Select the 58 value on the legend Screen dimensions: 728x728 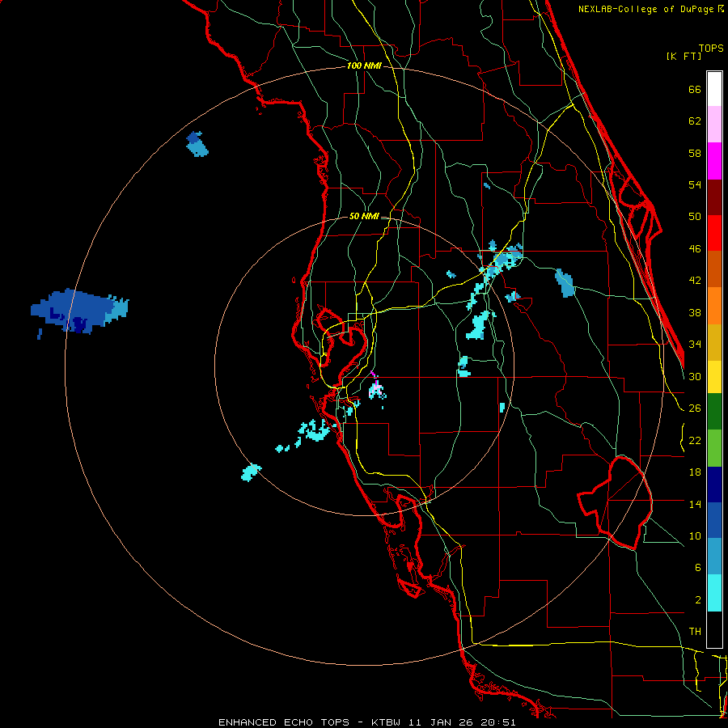(x=695, y=153)
